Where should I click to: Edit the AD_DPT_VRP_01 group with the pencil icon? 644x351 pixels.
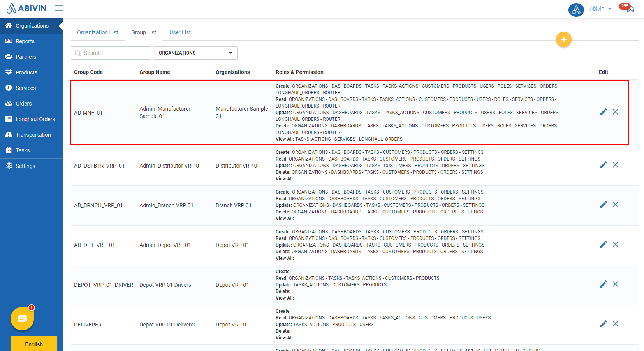coord(604,245)
